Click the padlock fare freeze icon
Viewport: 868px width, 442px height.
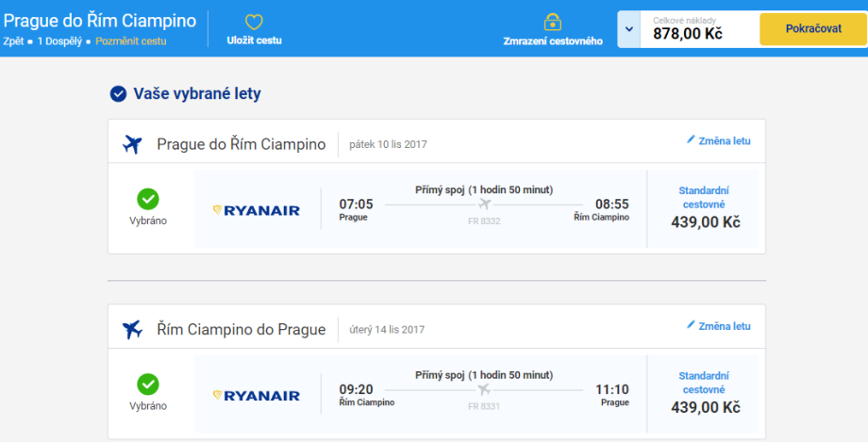tap(553, 22)
